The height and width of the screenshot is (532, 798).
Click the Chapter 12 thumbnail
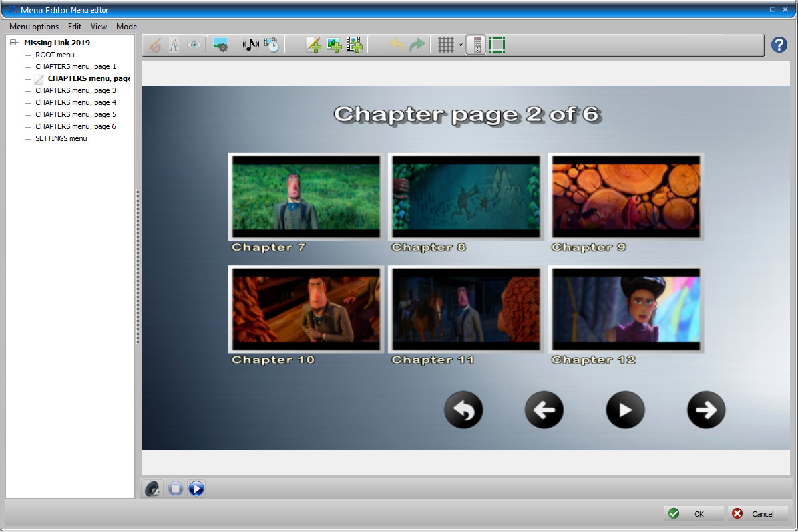[626, 309]
